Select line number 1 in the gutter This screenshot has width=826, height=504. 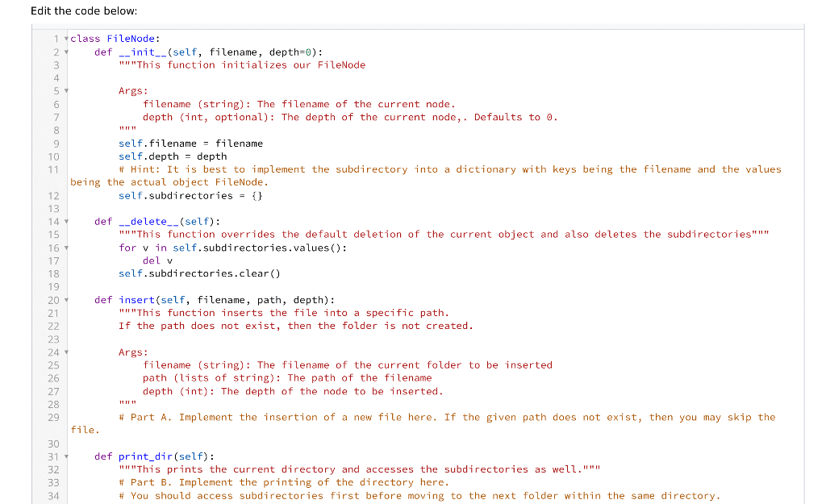56,39
